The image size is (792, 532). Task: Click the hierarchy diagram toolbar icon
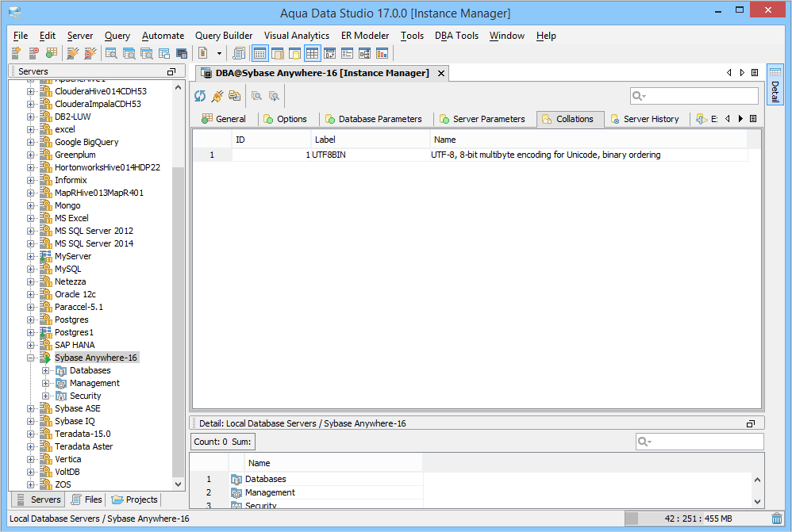[365, 53]
